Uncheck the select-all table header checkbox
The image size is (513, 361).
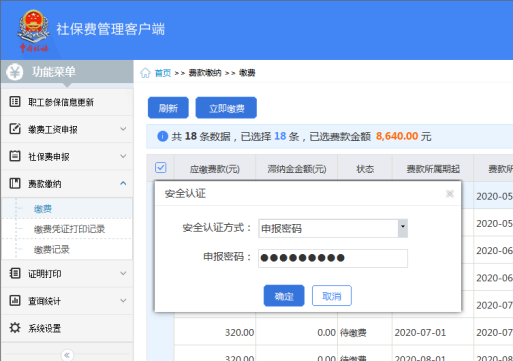(x=161, y=167)
